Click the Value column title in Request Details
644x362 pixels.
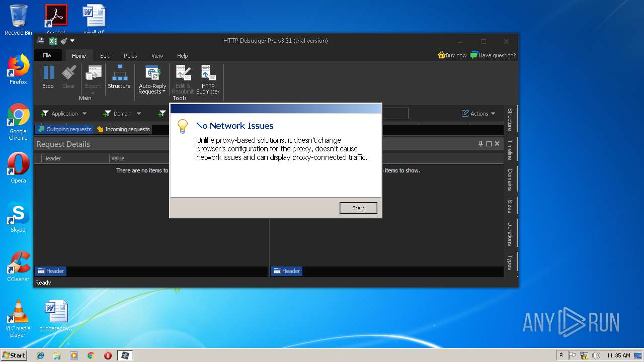[x=118, y=158]
